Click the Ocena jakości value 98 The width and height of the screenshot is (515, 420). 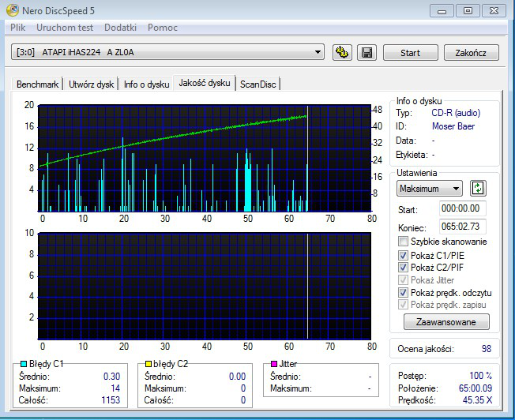(487, 349)
